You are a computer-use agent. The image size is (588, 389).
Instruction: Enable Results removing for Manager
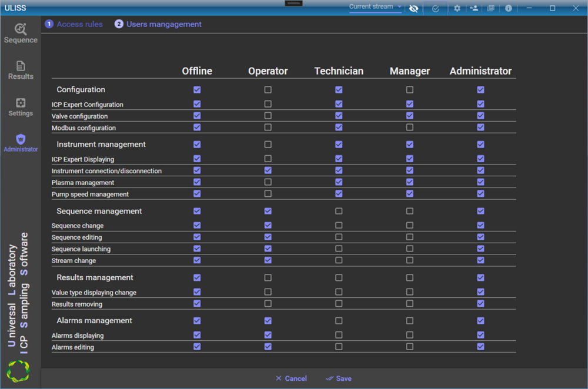(410, 304)
